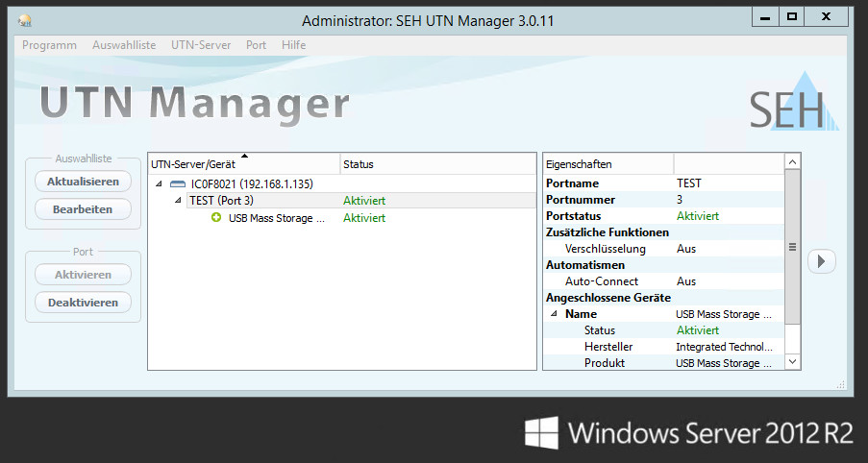This screenshot has width=868, height=463.
Task: Sort by the UTN-Server/Gerät column header
Action: [x=244, y=164]
